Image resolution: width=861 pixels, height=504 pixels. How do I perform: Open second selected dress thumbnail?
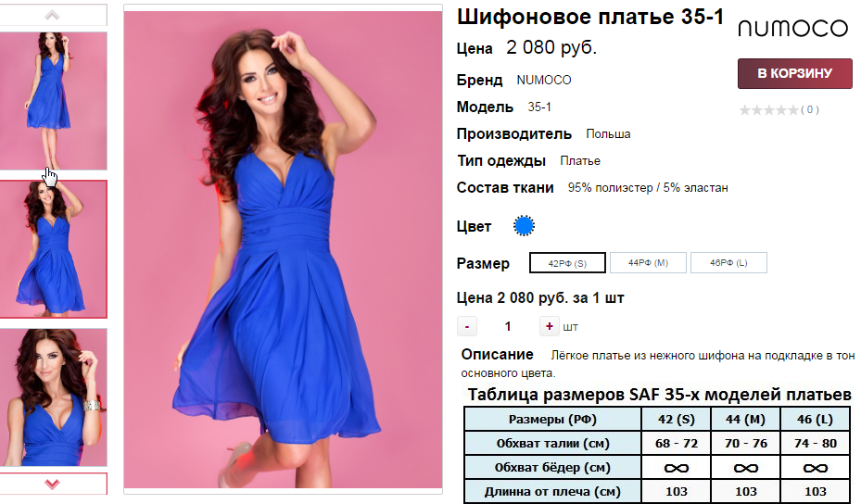click(53, 249)
